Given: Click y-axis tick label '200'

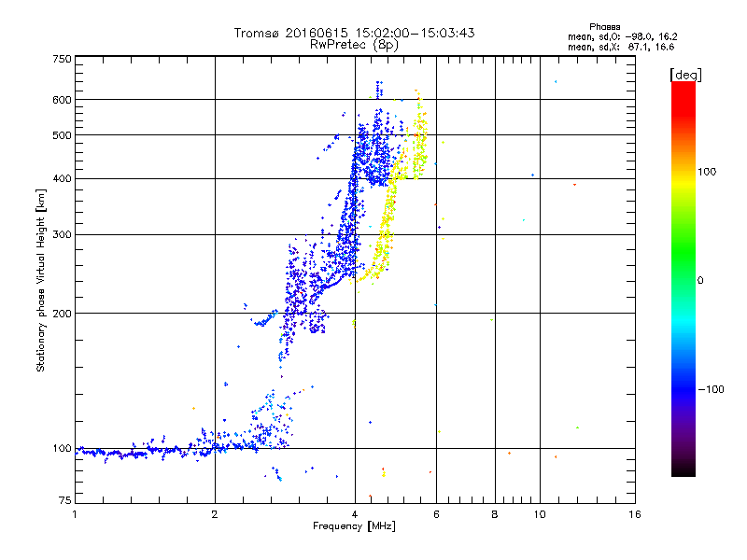Looking at the screenshot, I should (x=62, y=314).
